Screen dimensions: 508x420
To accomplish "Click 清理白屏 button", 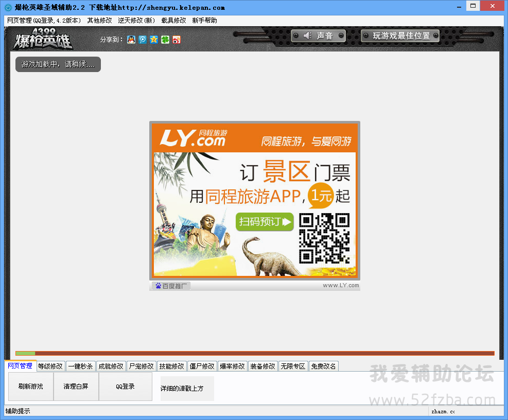I will click(76, 387).
